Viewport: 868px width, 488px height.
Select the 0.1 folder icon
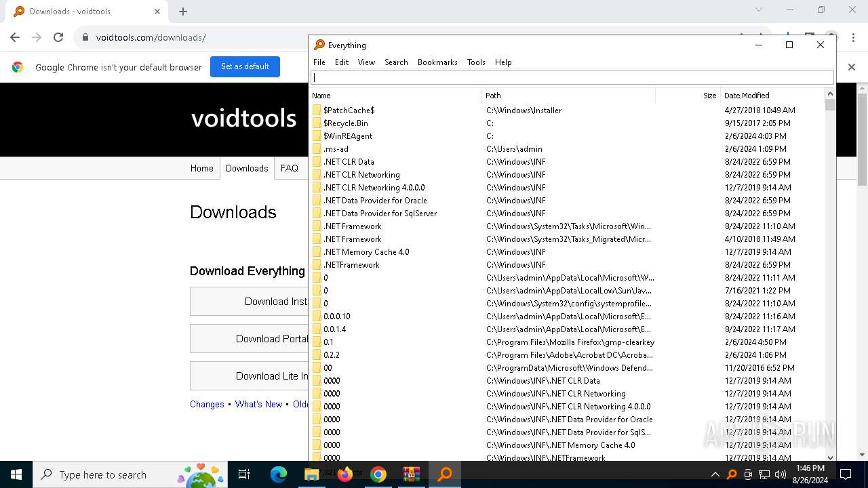(317, 342)
